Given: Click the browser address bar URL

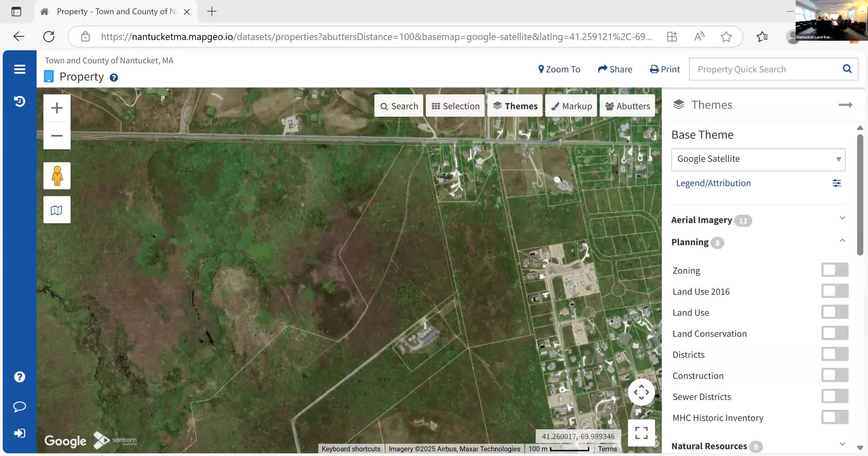Looking at the screenshot, I should pos(376,37).
